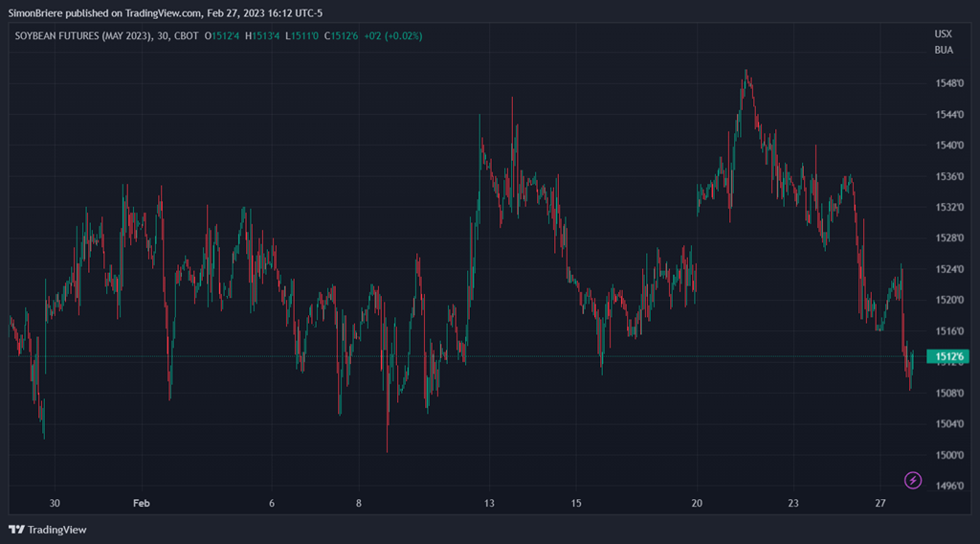Click the high value H1513'4
Viewport: 980px width, 544px height.
click(x=262, y=35)
